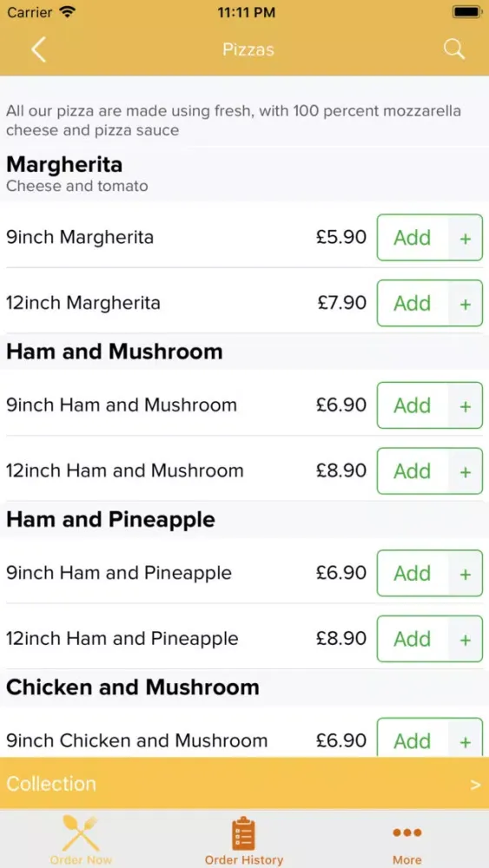Tap plus icon for 12inch Margherita
Screen dimensions: 489x868
coord(466,304)
